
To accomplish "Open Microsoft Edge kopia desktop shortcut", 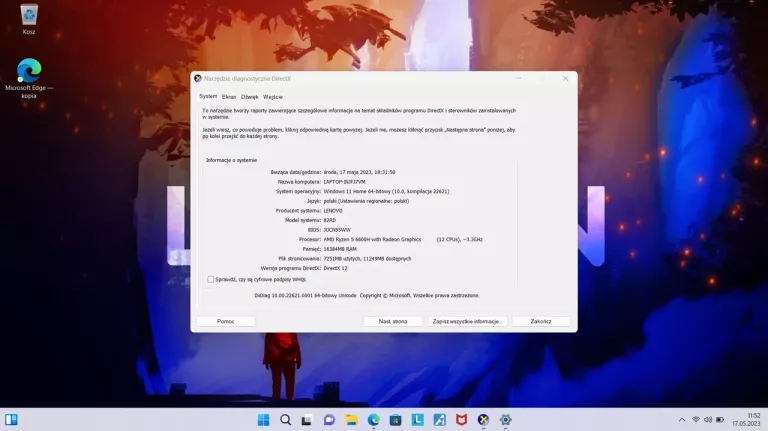I will tap(29, 72).
